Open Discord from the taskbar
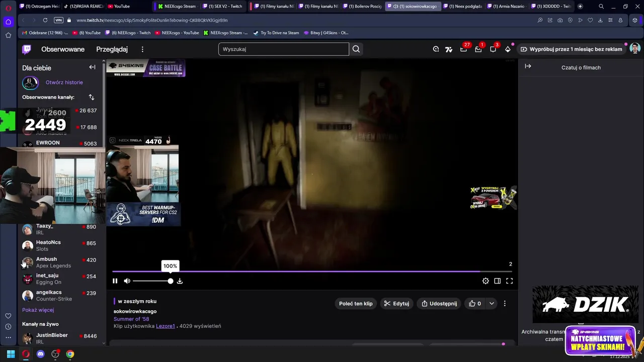Viewport: 644px width, 362px height. (41, 354)
